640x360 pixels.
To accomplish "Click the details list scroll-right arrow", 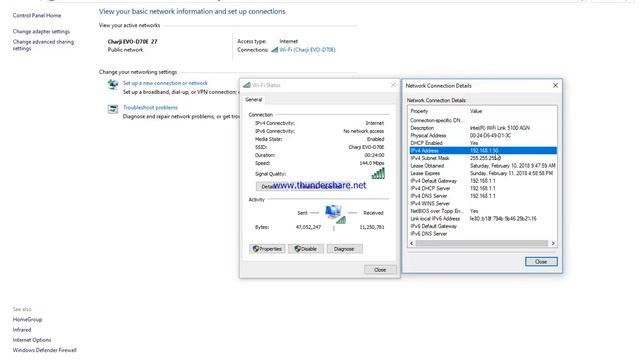I will (x=553, y=243).
